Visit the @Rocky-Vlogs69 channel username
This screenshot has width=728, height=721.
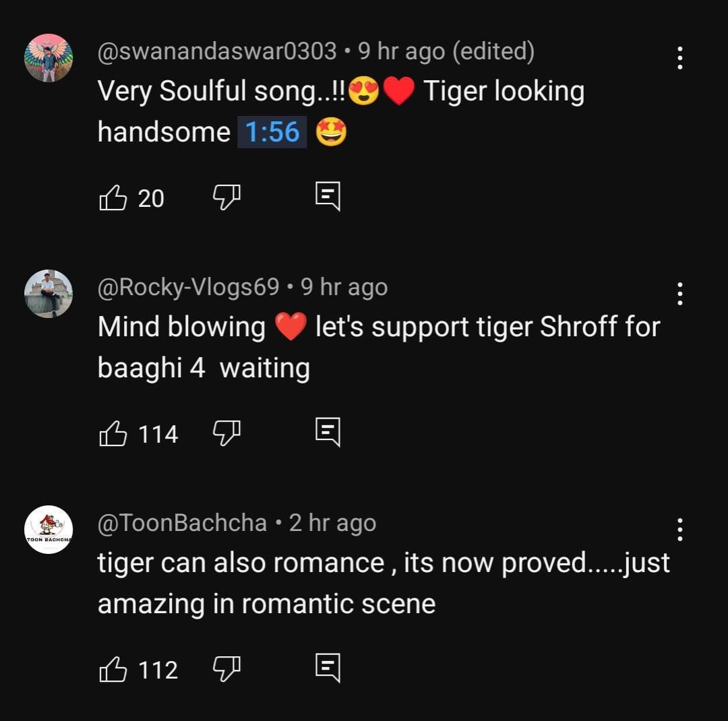click(x=188, y=288)
